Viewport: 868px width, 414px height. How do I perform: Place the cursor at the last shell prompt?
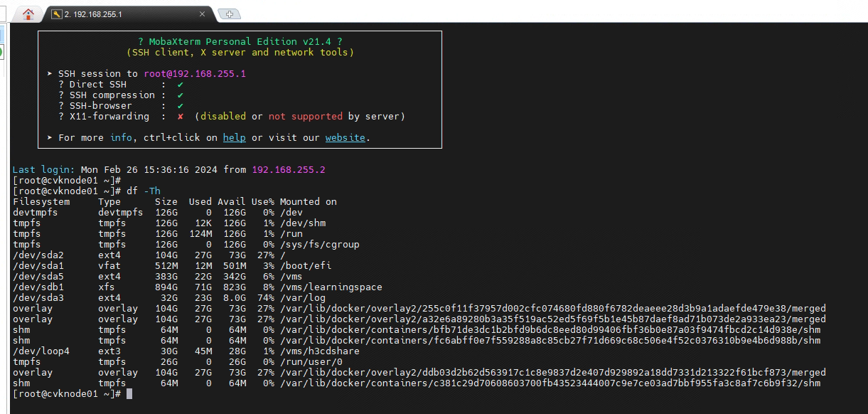coord(129,394)
